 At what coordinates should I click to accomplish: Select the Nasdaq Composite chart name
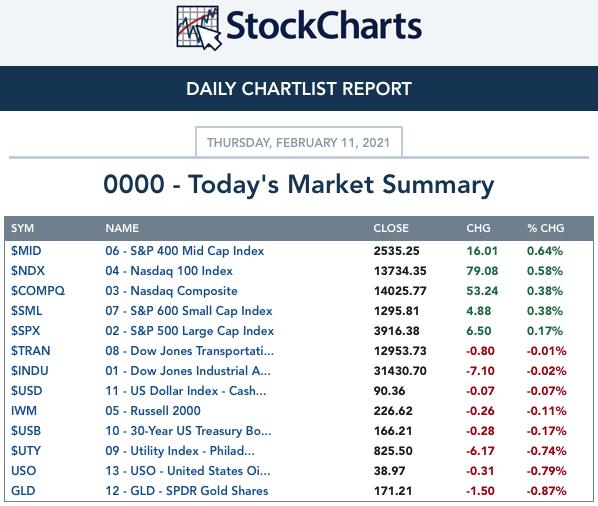171,291
